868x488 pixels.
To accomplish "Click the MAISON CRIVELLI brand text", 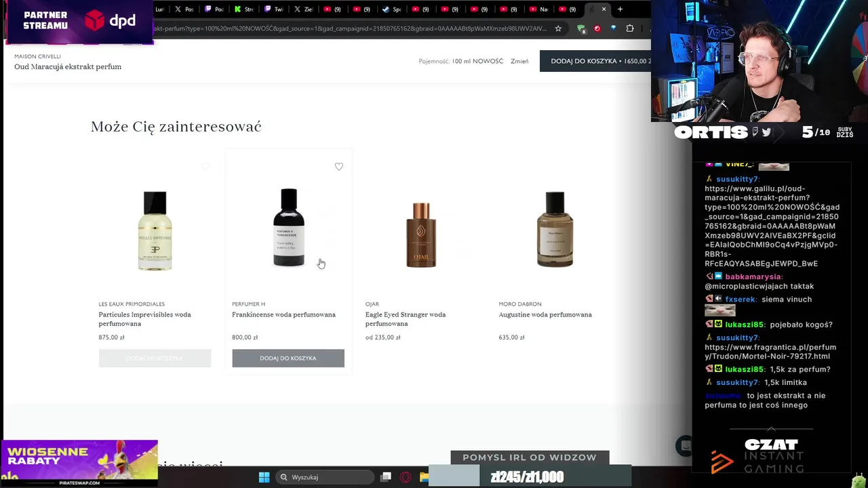I will (x=37, y=56).
